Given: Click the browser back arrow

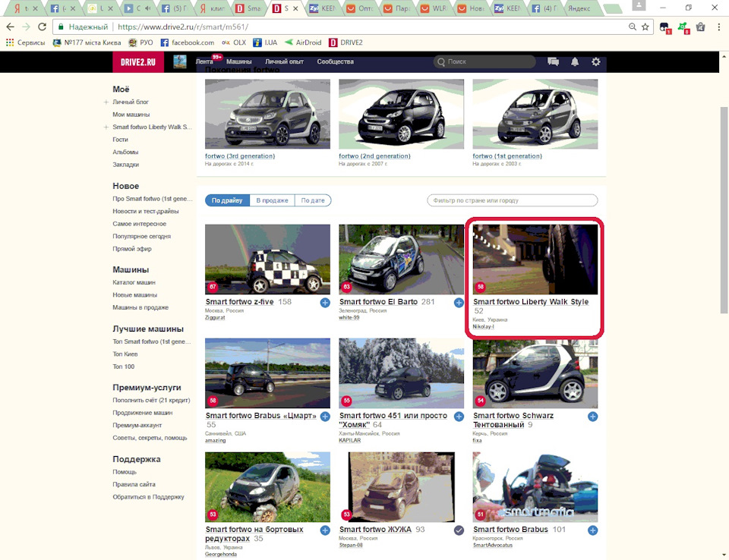Looking at the screenshot, I should 10,27.
